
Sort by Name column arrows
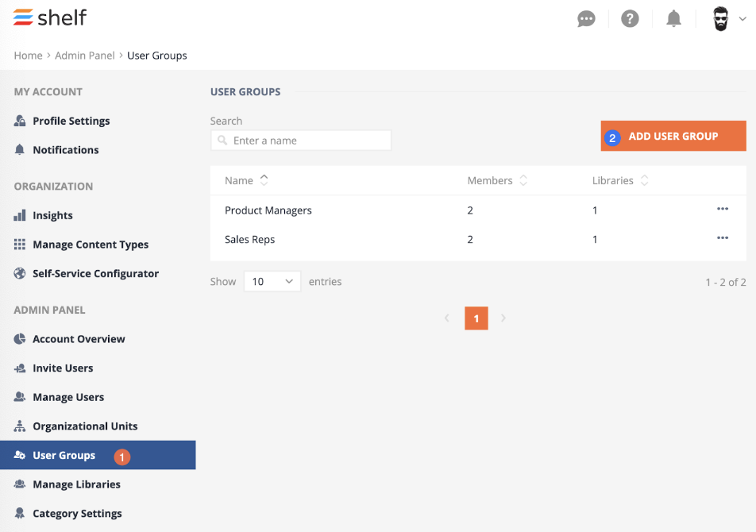(264, 180)
